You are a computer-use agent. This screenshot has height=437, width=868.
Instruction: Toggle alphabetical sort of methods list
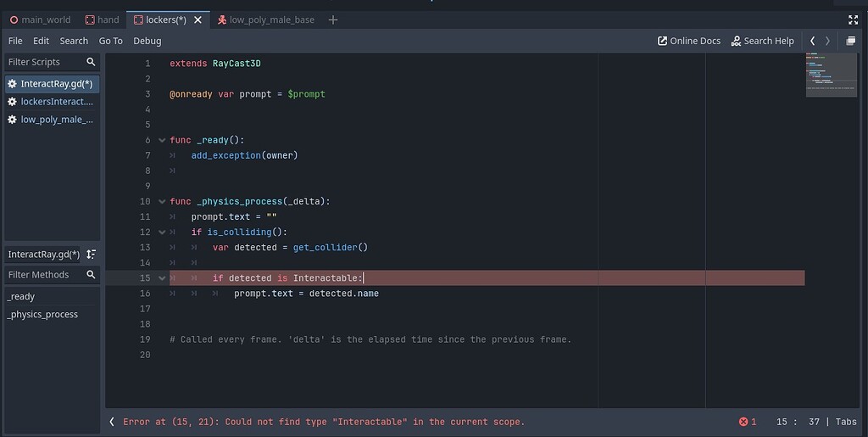click(91, 255)
